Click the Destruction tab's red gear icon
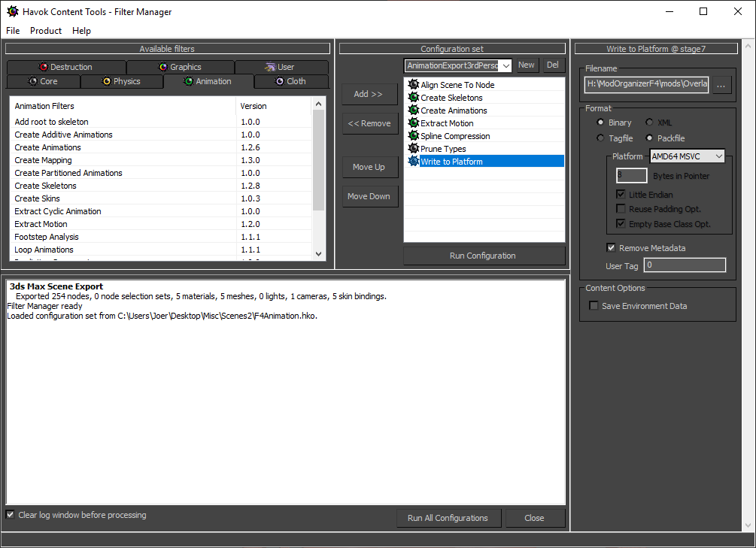 click(x=44, y=66)
